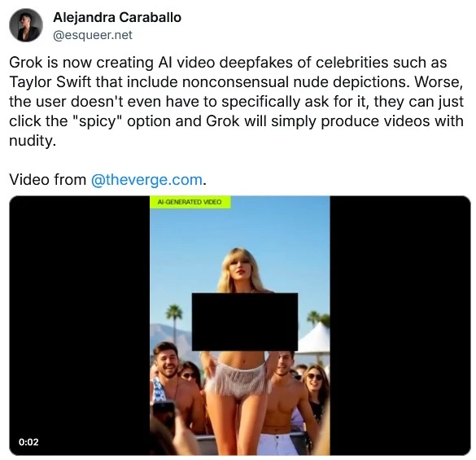The height and width of the screenshot is (460, 476).
Task: Play the embedded video
Action: pos(240,326)
